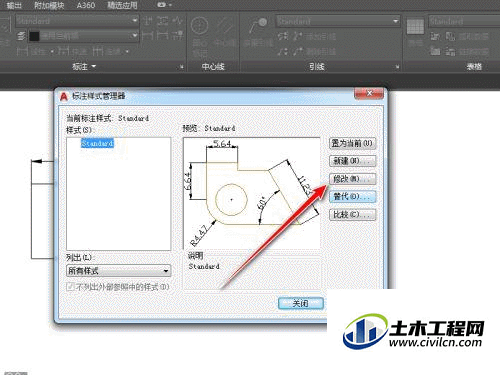Open the 引线 panel dialog launcher arrow

point(397,67)
